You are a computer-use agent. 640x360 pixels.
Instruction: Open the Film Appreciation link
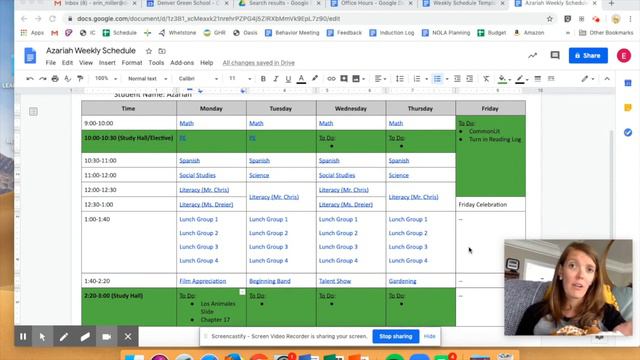(x=202, y=281)
